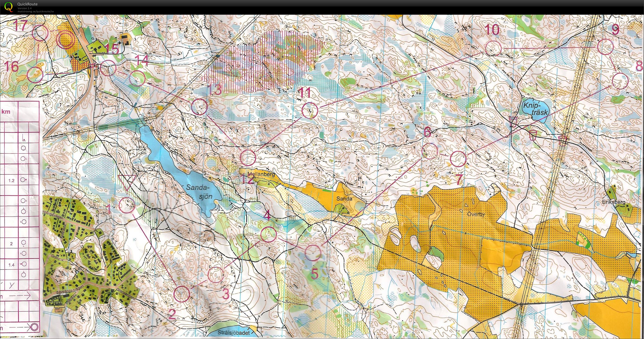
Task: Select the Sanda place name
Action: coord(344,199)
